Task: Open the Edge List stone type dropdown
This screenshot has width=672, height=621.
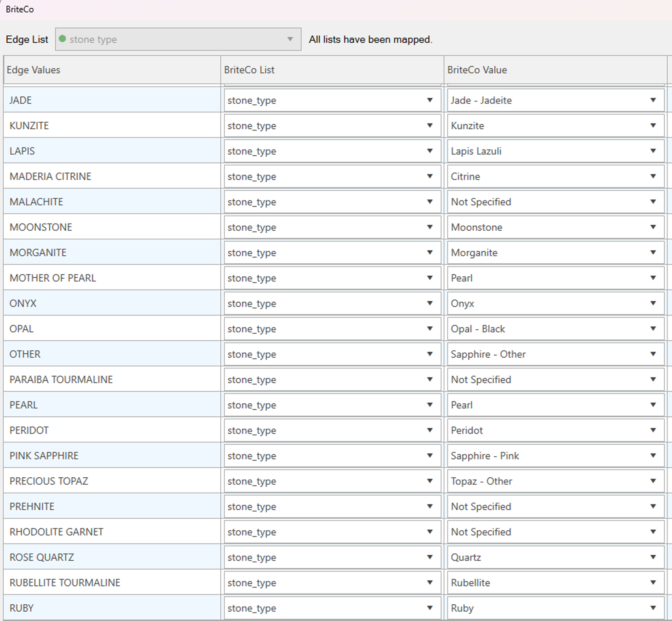Action: [178, 39]
